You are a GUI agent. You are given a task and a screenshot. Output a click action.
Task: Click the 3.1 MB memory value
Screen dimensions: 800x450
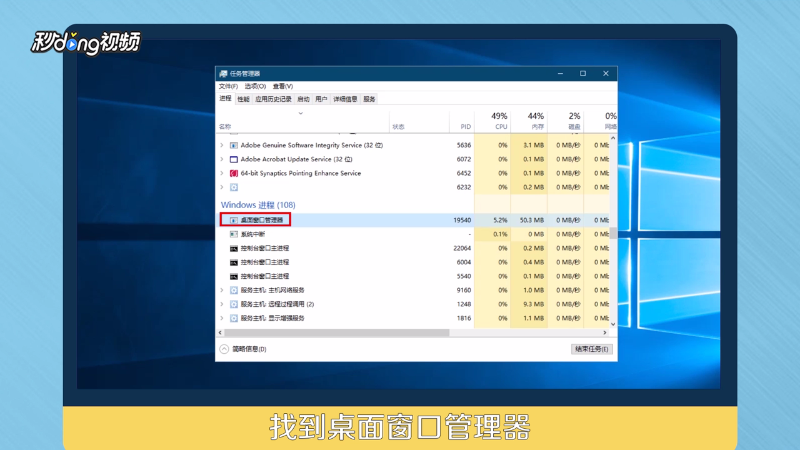[534, 145]
